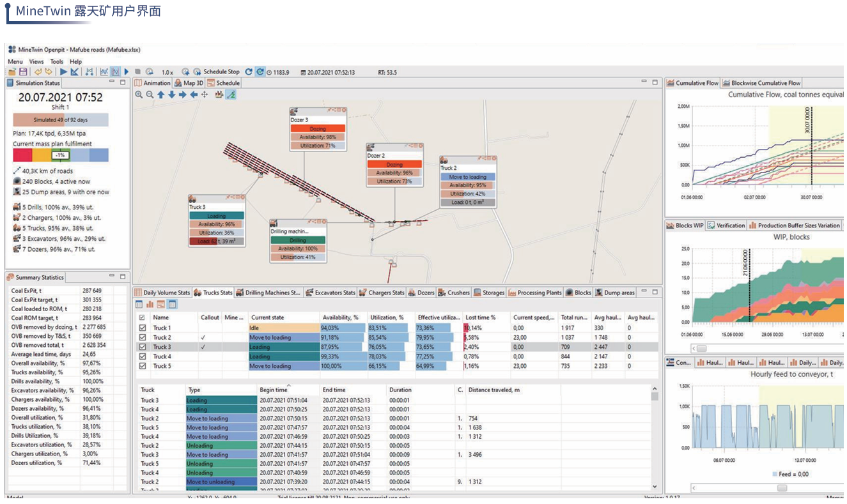Viewport: 847px width, 504px height.
Task: Click the equipment callouts icon on map toolbar
Action: coord(219,95)
